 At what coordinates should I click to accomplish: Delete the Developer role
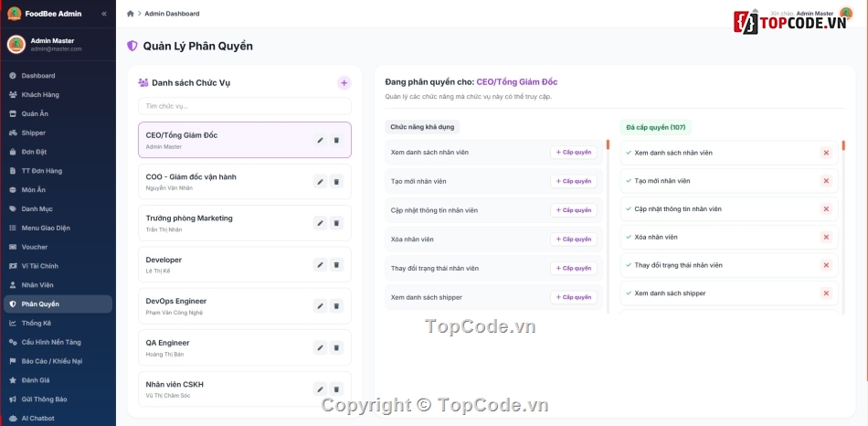coord(336,265)
